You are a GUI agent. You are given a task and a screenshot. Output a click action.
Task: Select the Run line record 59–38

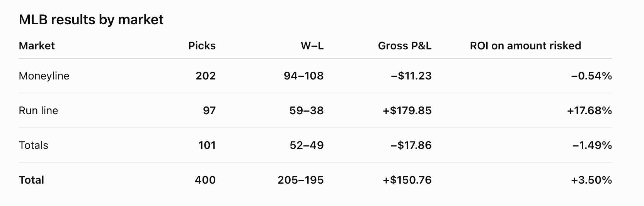[x=307, y=111]
